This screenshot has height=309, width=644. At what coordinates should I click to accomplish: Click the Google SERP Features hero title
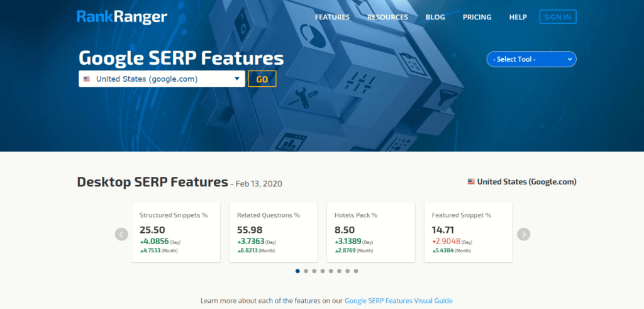point(181,59)
